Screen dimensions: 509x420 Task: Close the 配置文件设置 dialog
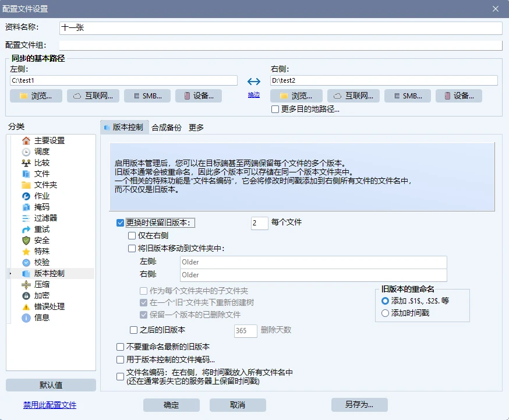496,9
